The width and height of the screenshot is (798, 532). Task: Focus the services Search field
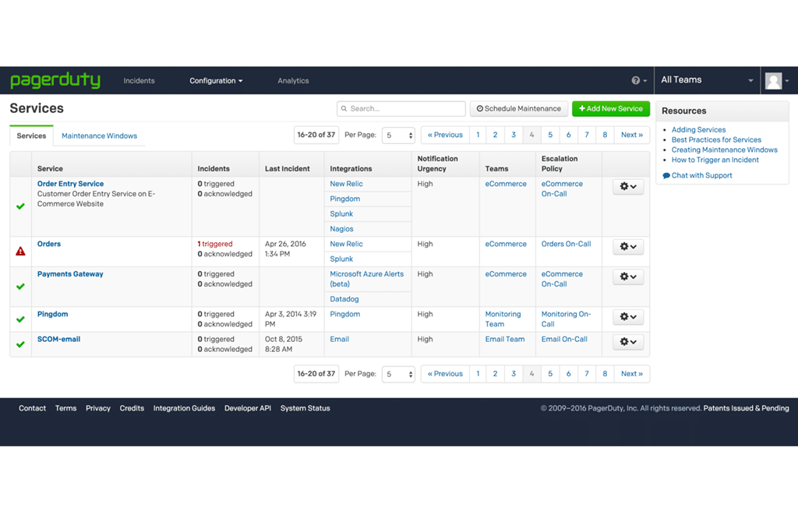tap(401, 108)
